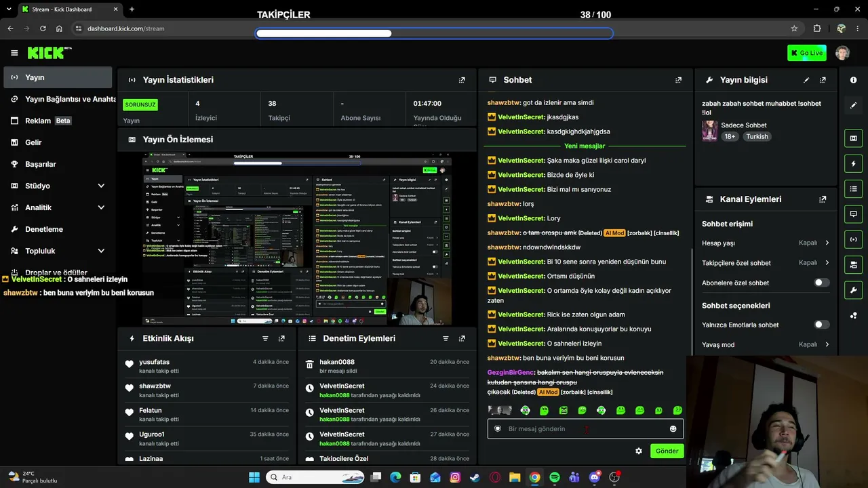Toggle the wrench panel icon in the right rail
Viewport: 868px width, 488px height.
(853, 290)
